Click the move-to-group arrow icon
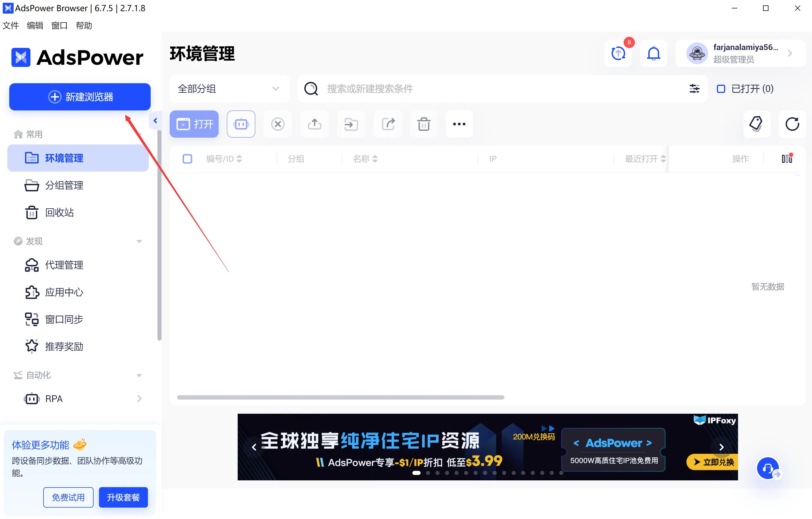812x519 pixels. [351, 124]
